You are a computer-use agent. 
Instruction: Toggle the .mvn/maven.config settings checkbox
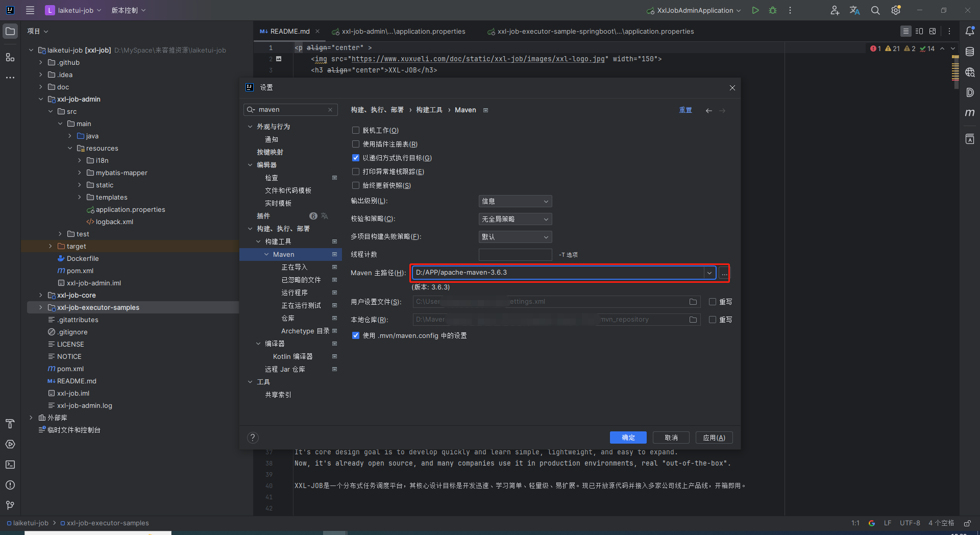click(x=356, y=335)
